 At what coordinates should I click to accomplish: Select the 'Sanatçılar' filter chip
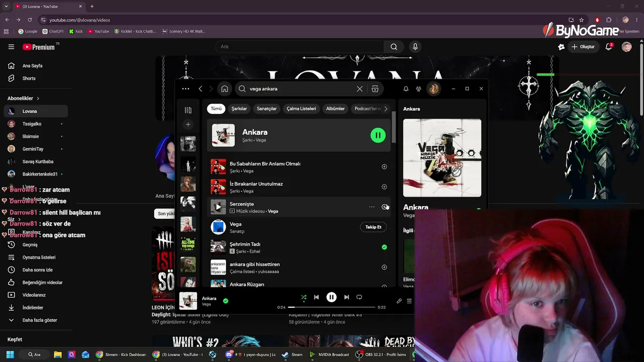tap(267, 109)
